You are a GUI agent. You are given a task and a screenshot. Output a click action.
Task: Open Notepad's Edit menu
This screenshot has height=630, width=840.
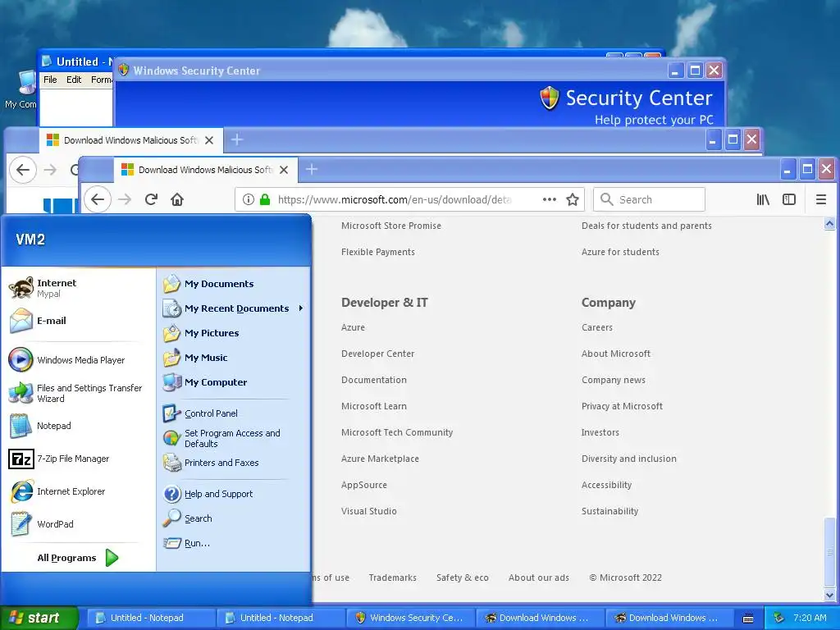(x=74, y=80)
